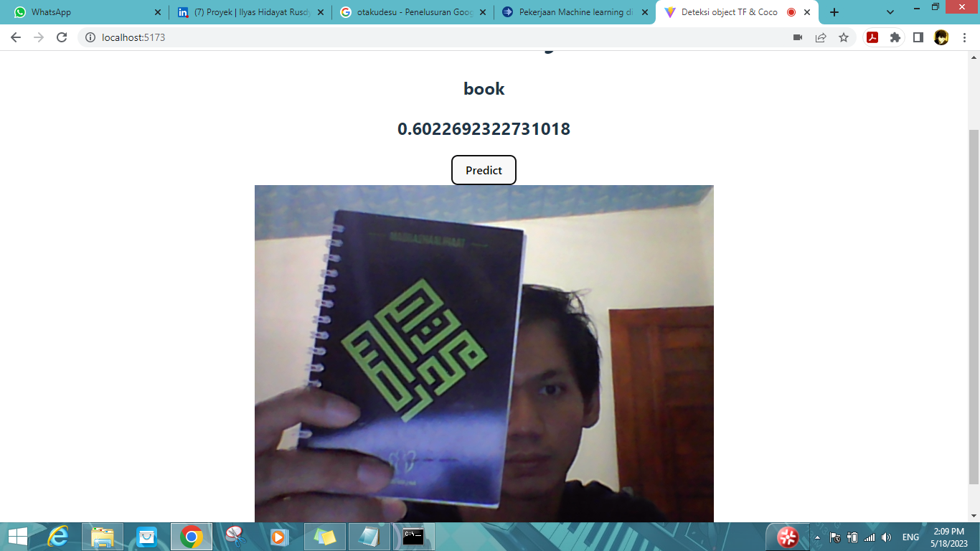Image resolution: width=980 pixels, height=551 pixels.
Task: Bookmark this page with the star icon
Action: click(x=844, y=37)
